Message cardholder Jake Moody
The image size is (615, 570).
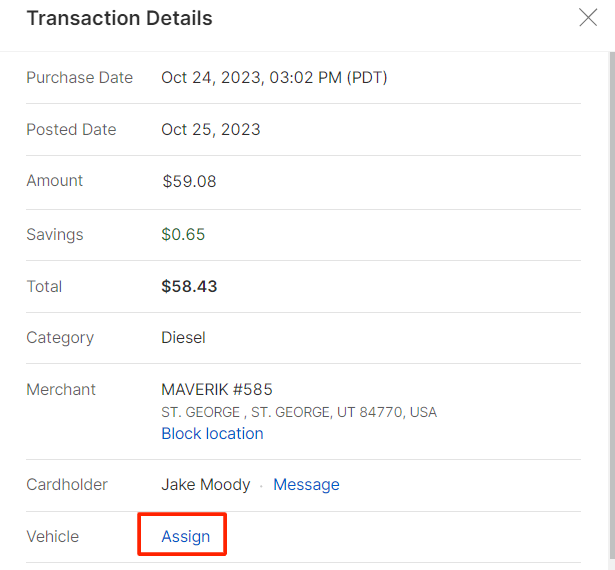point(306,485)
